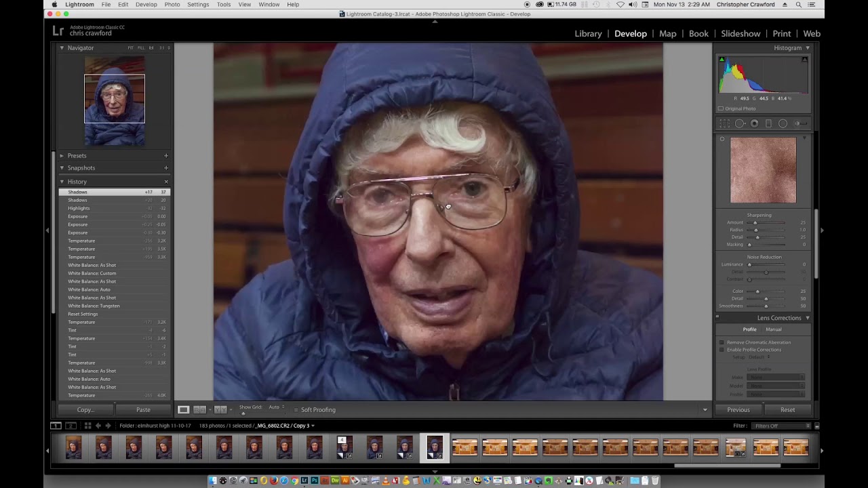Image resolution: width=868 pixels, height=488 pixels.
Task: Open Google Chrome from the Dock
Action: coord(294,481)
